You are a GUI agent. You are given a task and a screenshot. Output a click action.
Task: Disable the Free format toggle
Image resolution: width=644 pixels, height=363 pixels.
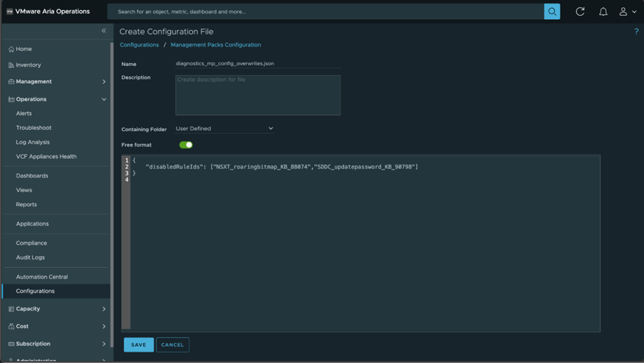click(186, 145)
